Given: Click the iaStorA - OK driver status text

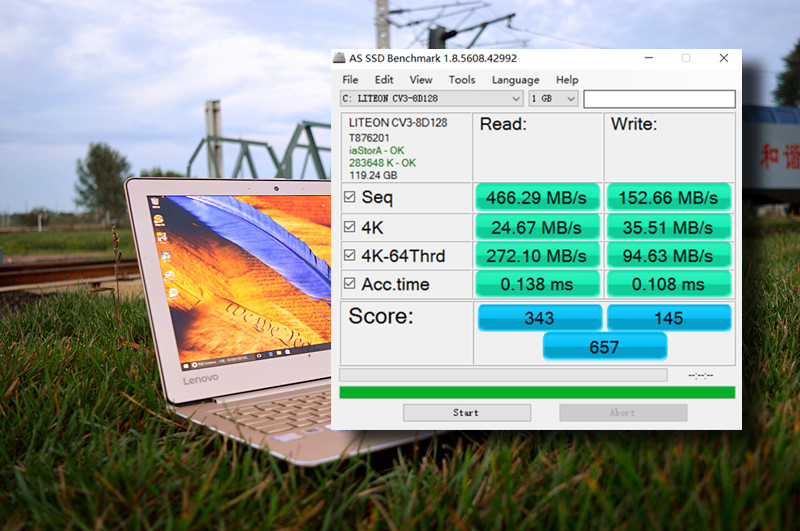Looking at the screenshot, I should (377, 150).
